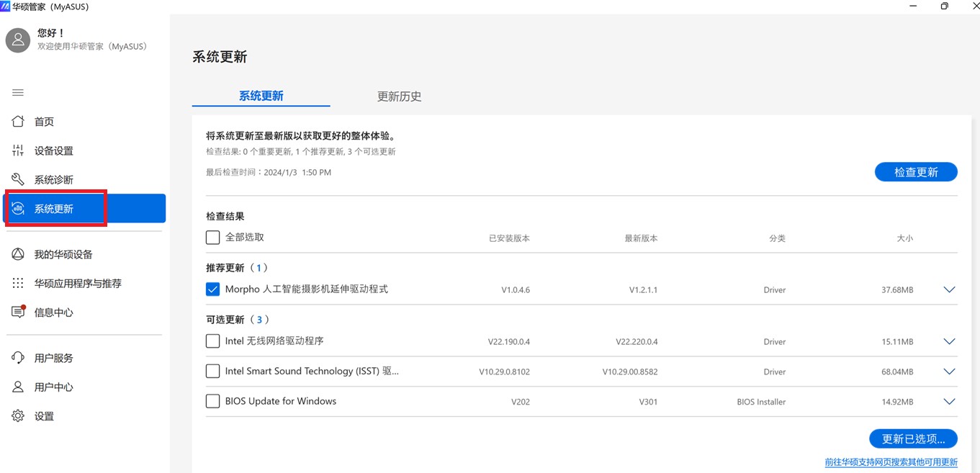Expand Intel Smart Sound Technology row chevron
The image size is (980, 473).
949,371
